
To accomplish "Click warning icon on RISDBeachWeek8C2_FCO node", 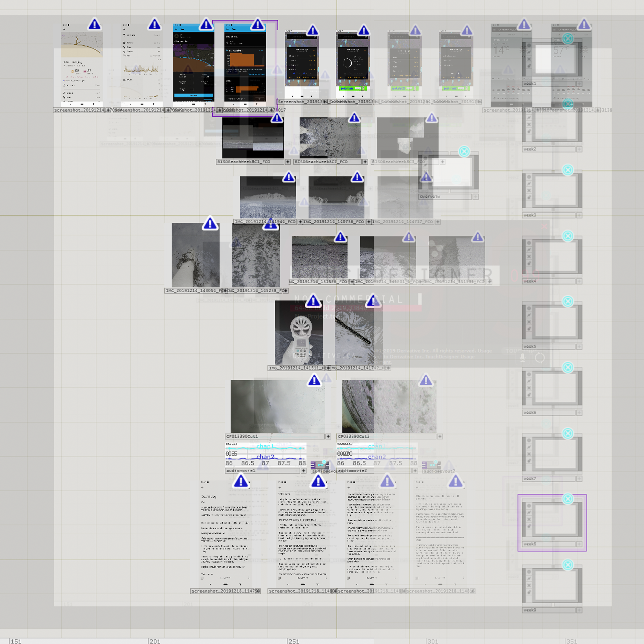I will tap(354, 118).
